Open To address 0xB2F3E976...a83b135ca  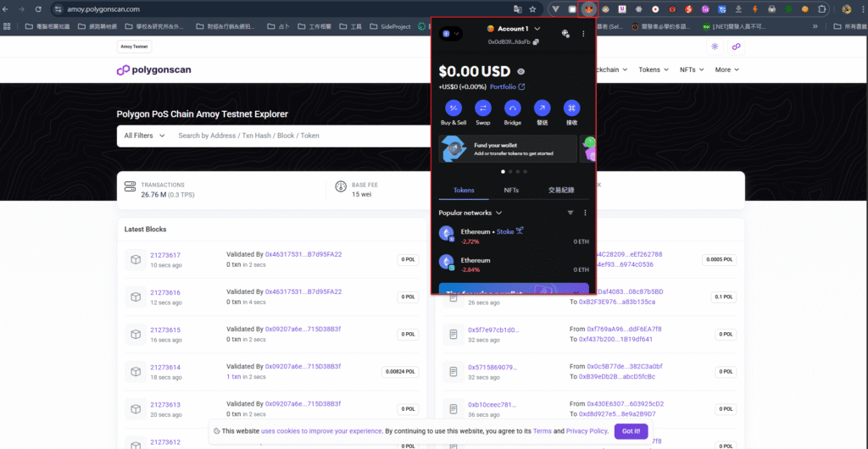pos(617,302)
